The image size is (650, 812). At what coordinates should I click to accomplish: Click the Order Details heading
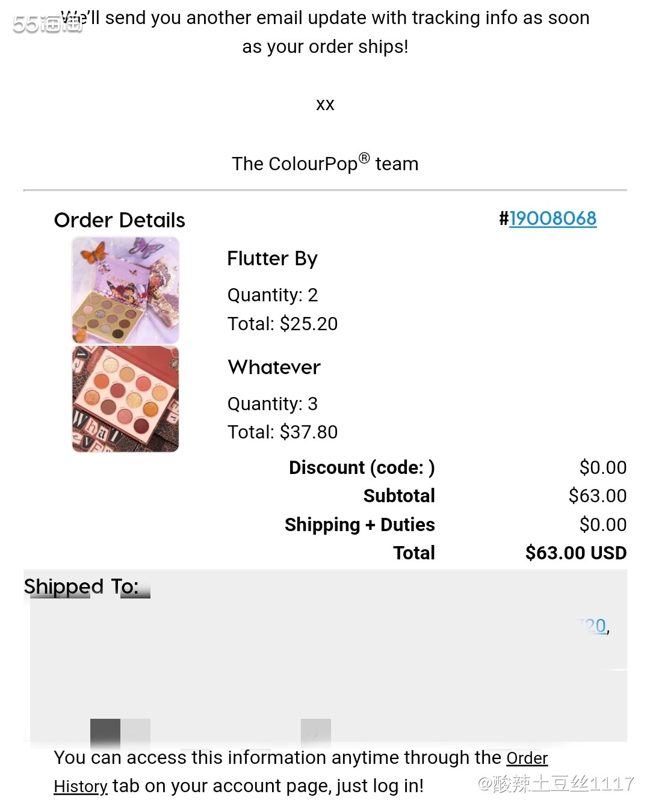[120, 220]
